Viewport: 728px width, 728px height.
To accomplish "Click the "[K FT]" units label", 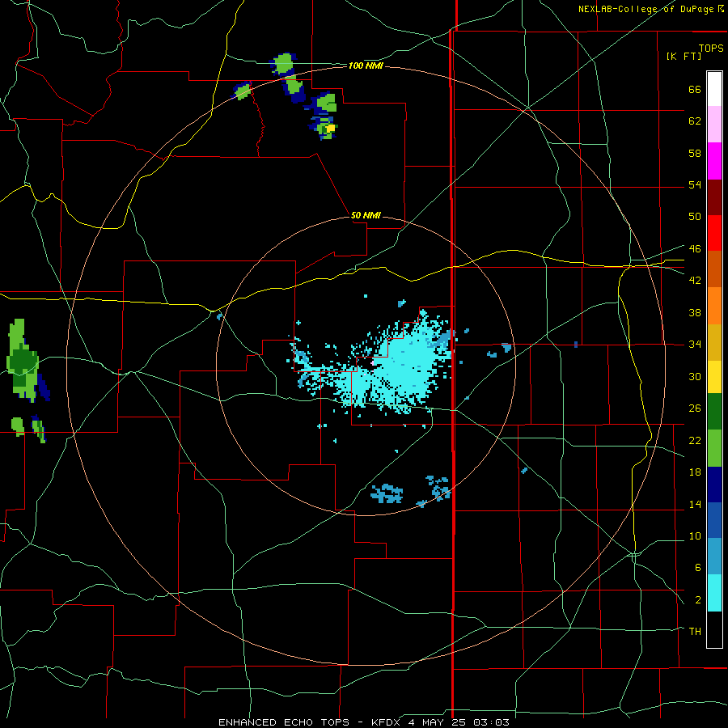I will pyautogui.click(x=684, y=56).
